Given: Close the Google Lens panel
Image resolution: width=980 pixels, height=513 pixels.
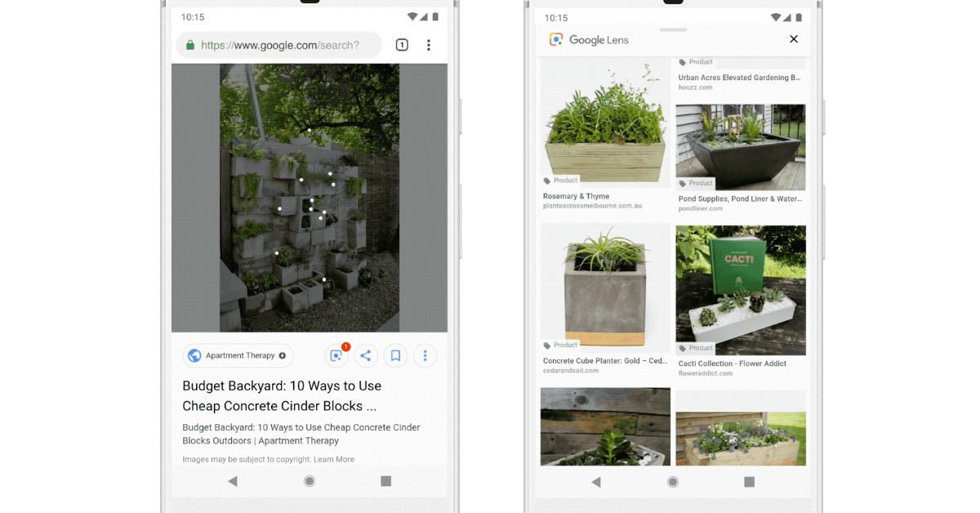Looking at the screenshot, I should pos(794,39).
